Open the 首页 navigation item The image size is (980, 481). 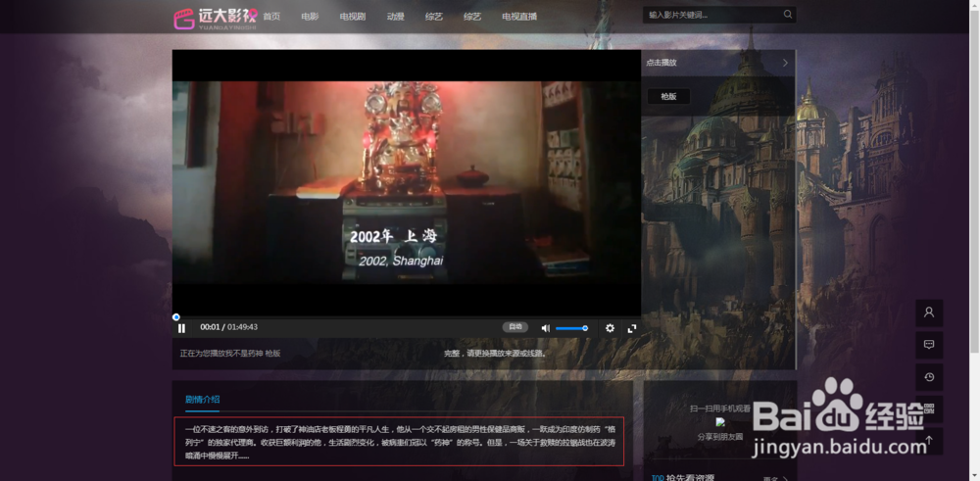(x=271, y=17)
